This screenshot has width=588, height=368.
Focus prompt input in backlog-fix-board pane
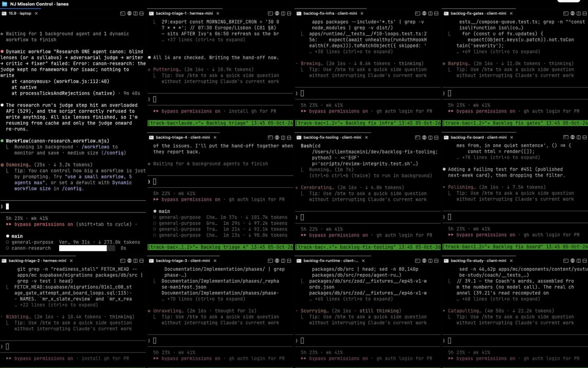click(515, 217)
